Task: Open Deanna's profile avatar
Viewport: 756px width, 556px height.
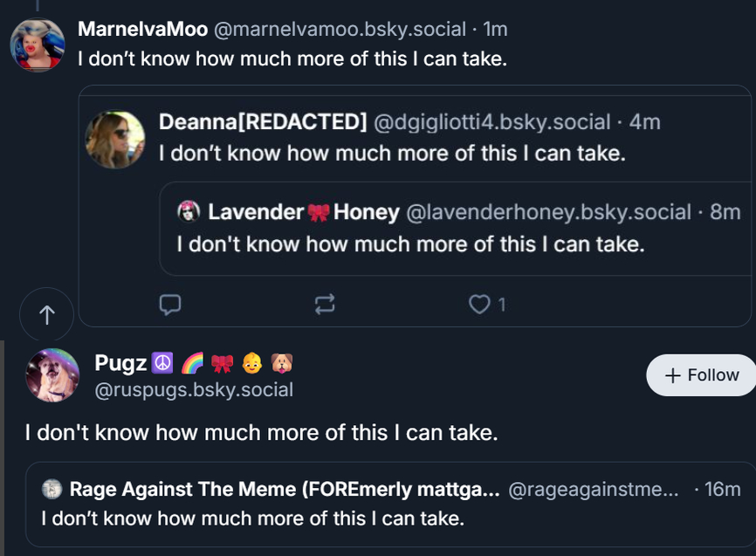Action: 115,139
